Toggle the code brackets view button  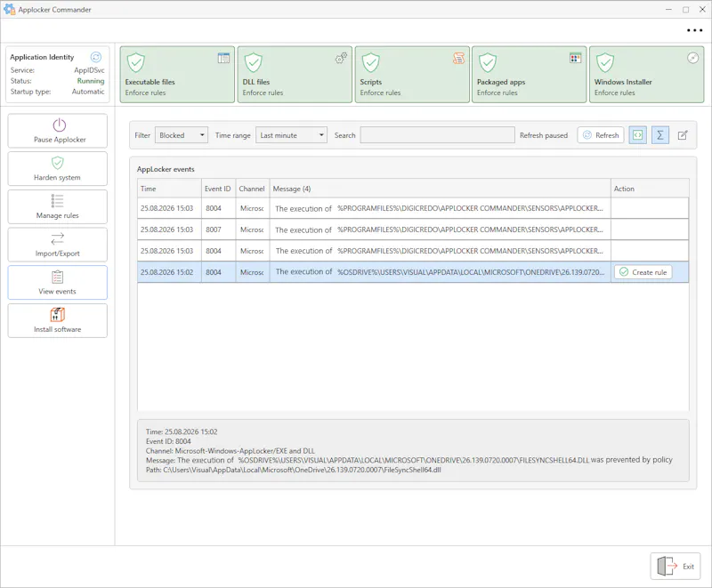pyautogui.click(x=637, y=135)
